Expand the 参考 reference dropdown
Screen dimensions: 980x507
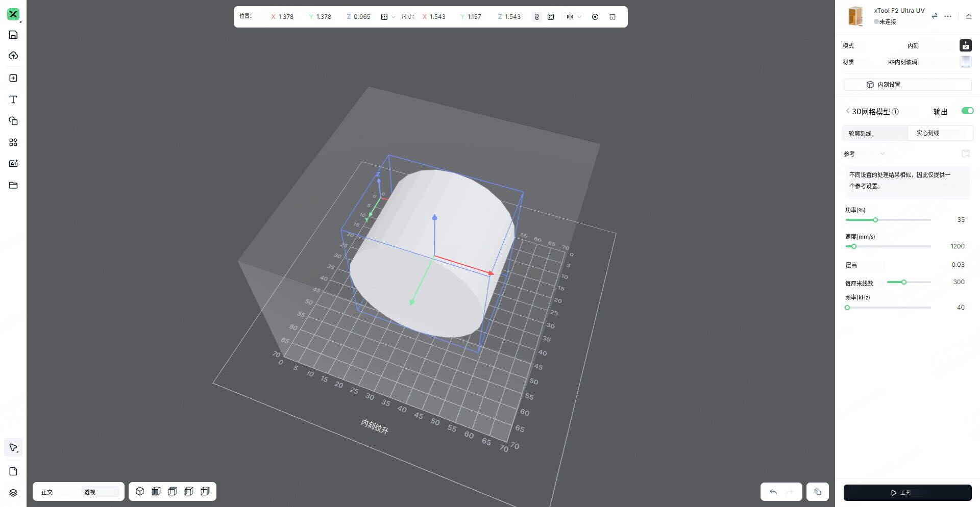(882, 154)
